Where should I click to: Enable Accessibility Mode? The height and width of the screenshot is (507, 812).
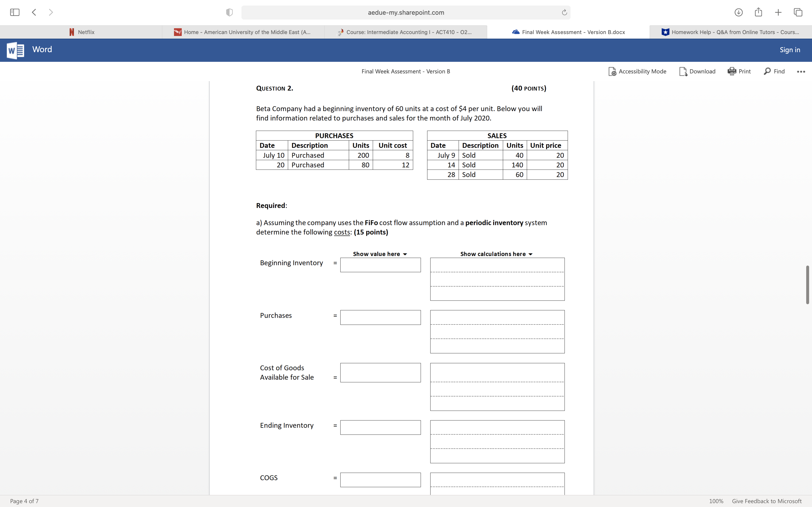pos(637,71)
